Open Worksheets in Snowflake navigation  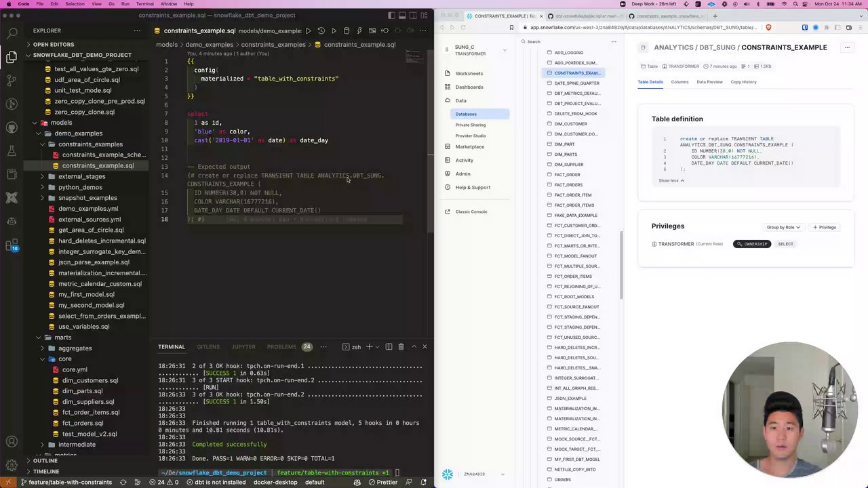click(469, 73)
